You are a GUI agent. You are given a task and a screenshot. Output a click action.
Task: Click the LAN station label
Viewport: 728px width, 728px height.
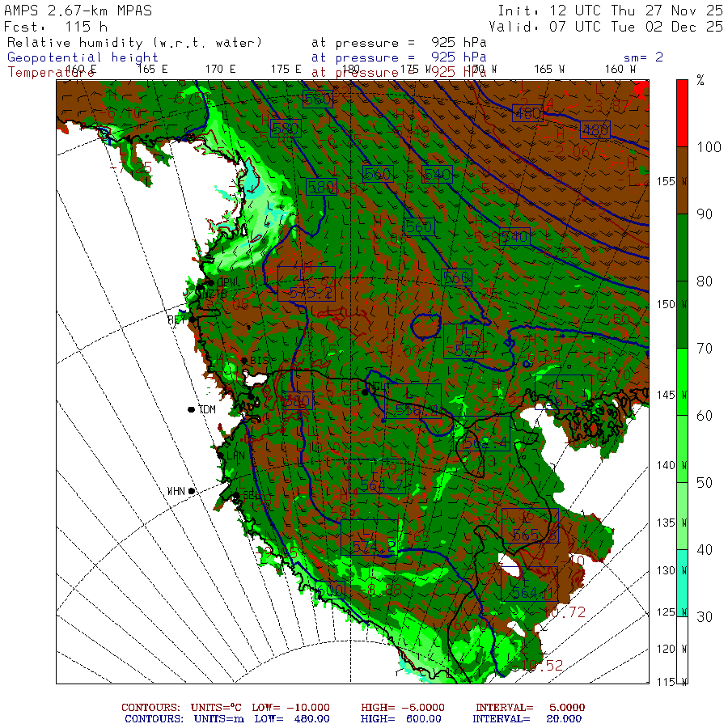[236, 455]
